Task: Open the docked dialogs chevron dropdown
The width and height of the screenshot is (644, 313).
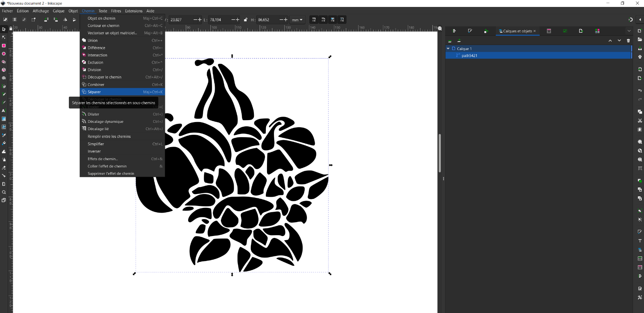Action: [629, 31]
